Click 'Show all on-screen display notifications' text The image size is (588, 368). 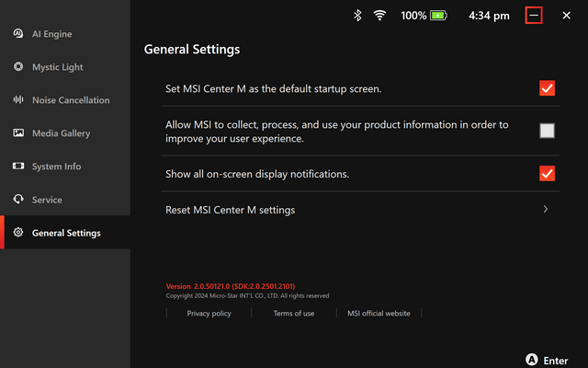pyautogui.click(x=257, y=174)
